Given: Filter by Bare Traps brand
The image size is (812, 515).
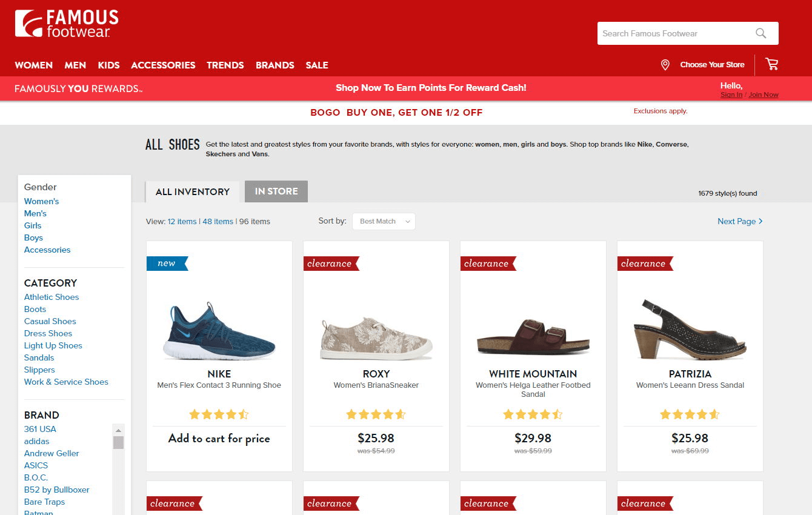Looking at the screenshot, I should tap(44, 502).
